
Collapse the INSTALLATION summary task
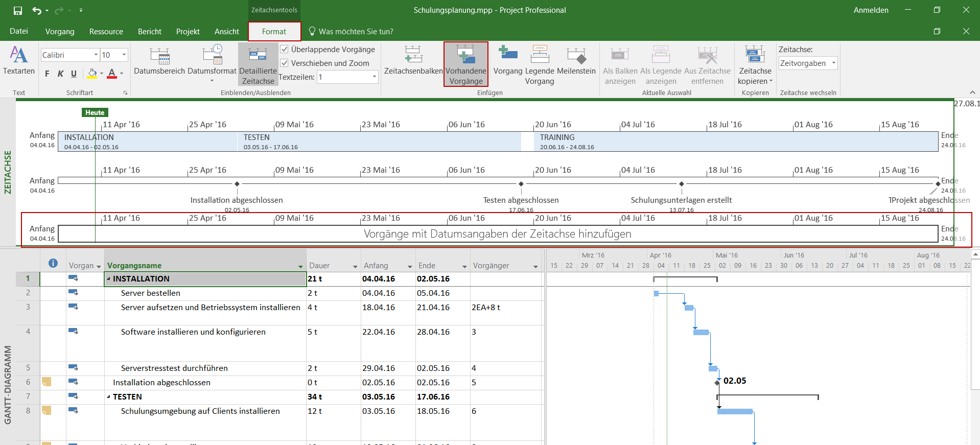click(x=108, y=279)
